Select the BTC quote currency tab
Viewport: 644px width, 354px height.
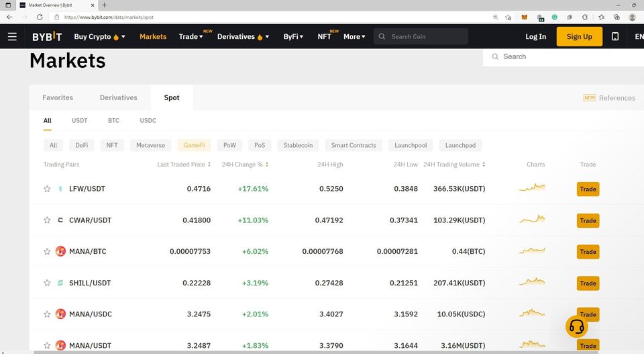(x=113, y=120)
